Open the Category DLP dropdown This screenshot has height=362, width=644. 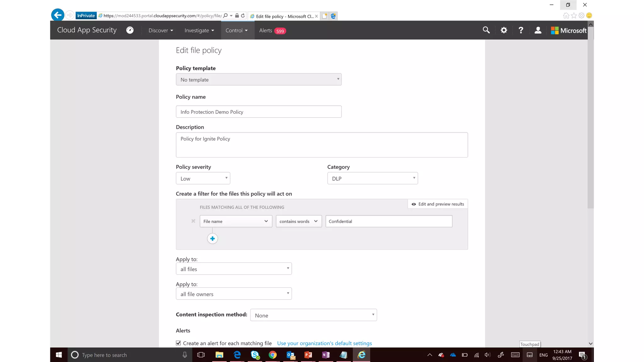[x=372, y=178]
